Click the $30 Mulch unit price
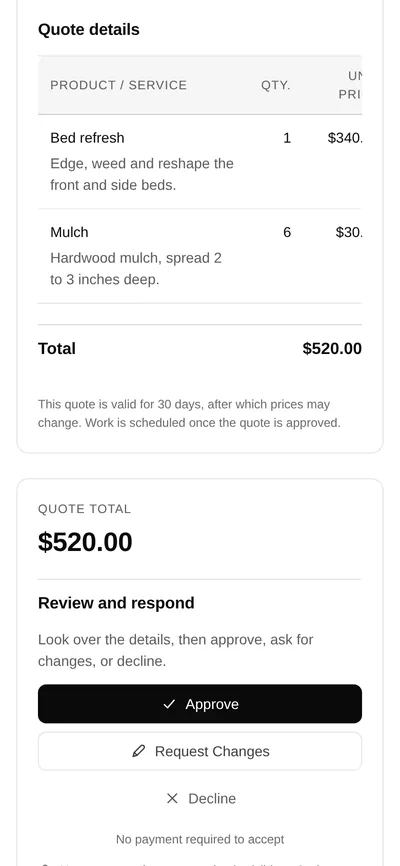This screenshot has width=400, height=866. click(349, 232)
